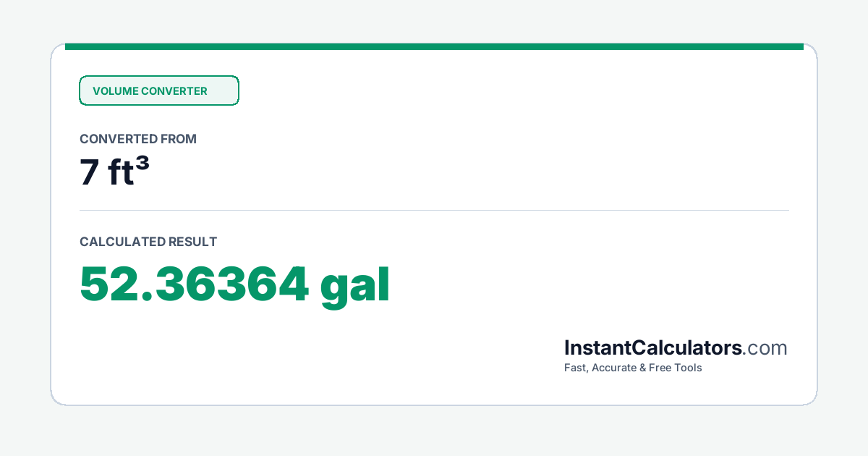Click the word FROM in source label

[x=179, y=139]
